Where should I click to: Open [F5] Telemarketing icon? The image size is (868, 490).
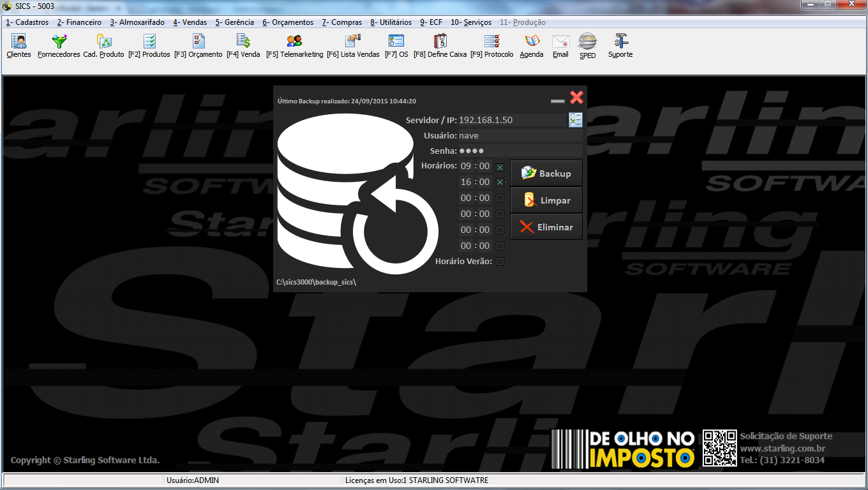coord(294,46)
